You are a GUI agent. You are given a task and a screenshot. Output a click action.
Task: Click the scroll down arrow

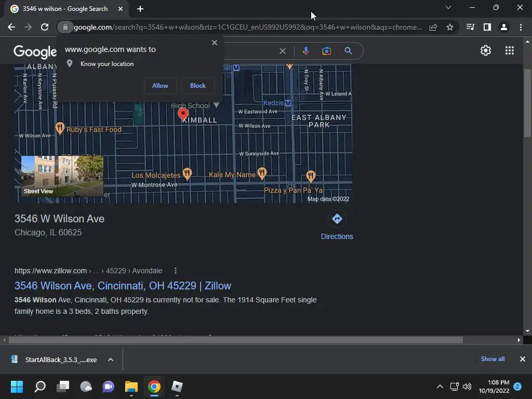click(527, 331)
